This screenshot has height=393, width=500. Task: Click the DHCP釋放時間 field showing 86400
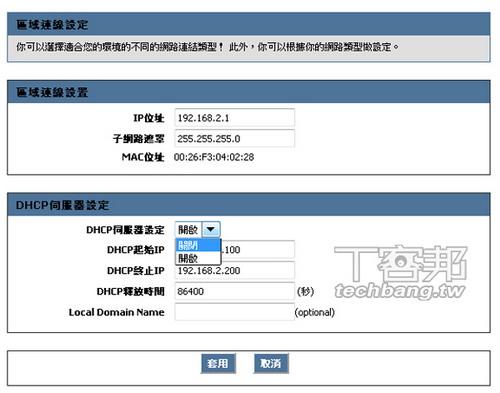pyautogui.click(x=235, y=291)
